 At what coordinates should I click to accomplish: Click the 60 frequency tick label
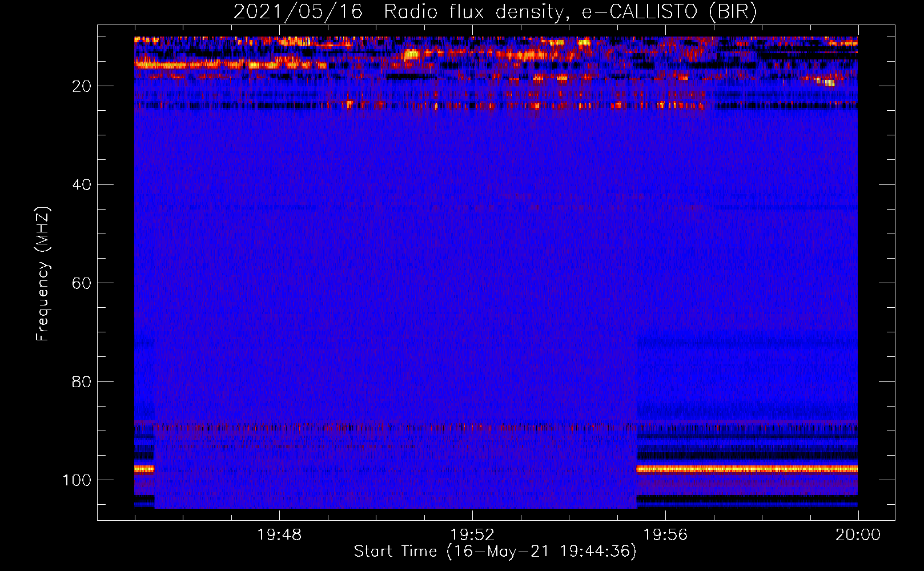(82, 284)
